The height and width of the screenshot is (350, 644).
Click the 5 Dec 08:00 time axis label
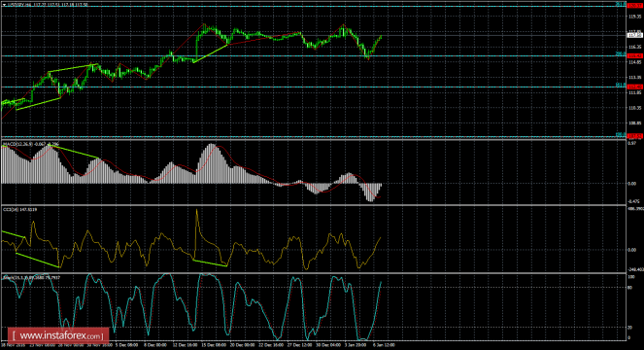tap(126, 345)
